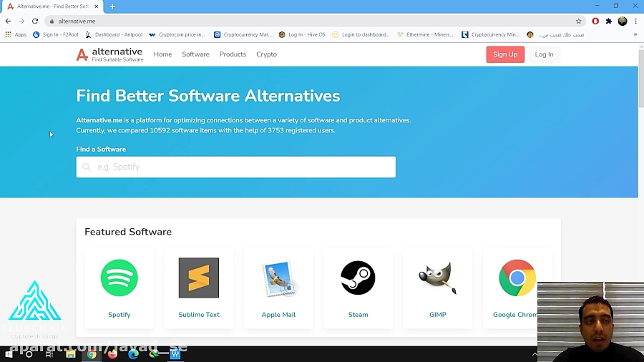Bookmark this page with the star icon
Image resolution: width=644 pixels, height=362 pixels.
(578, 21)
